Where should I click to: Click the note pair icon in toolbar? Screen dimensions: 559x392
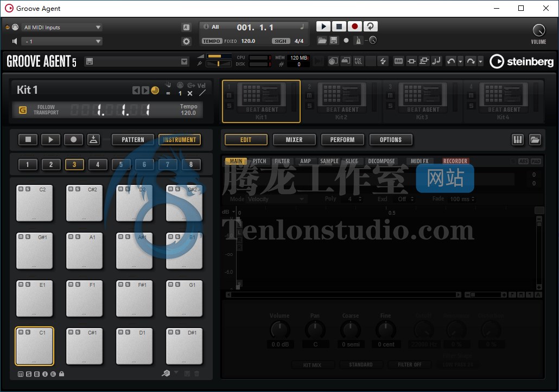pos(436,61)
